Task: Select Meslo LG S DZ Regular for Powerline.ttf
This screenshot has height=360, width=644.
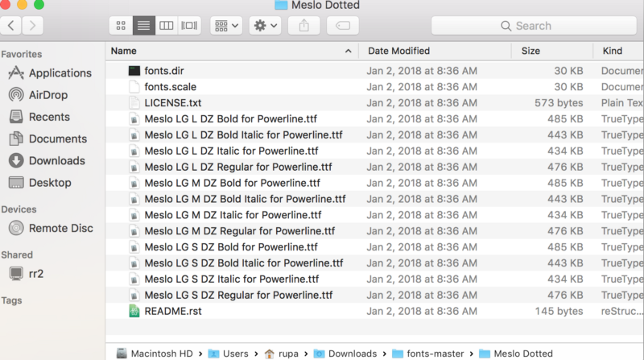Action: [238, 295]
